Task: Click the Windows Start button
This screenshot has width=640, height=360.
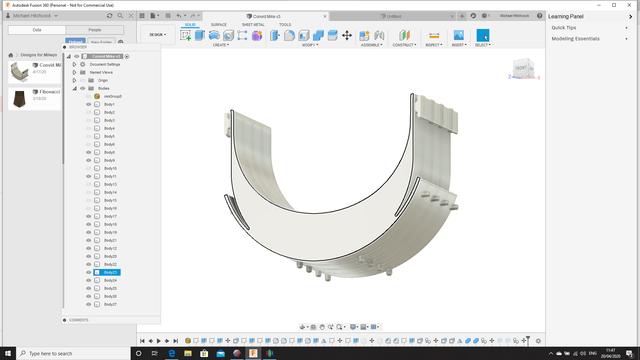Action: coord(8,353)
